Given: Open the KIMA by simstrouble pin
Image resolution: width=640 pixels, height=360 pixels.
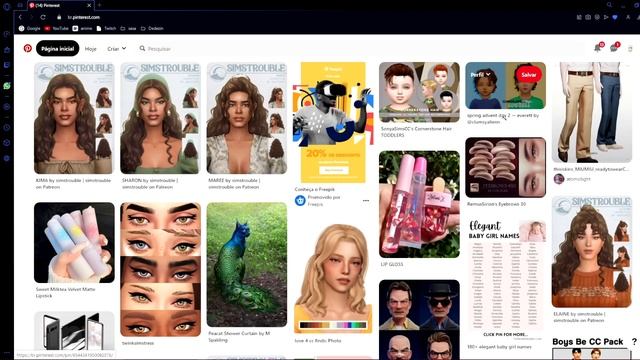Looking at the screenshot, I should coord(74,118).
